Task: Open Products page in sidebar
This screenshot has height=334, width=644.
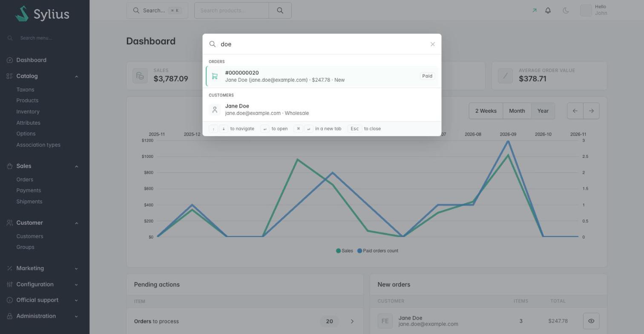Action: pyautogui.click(x=27, y=100)
